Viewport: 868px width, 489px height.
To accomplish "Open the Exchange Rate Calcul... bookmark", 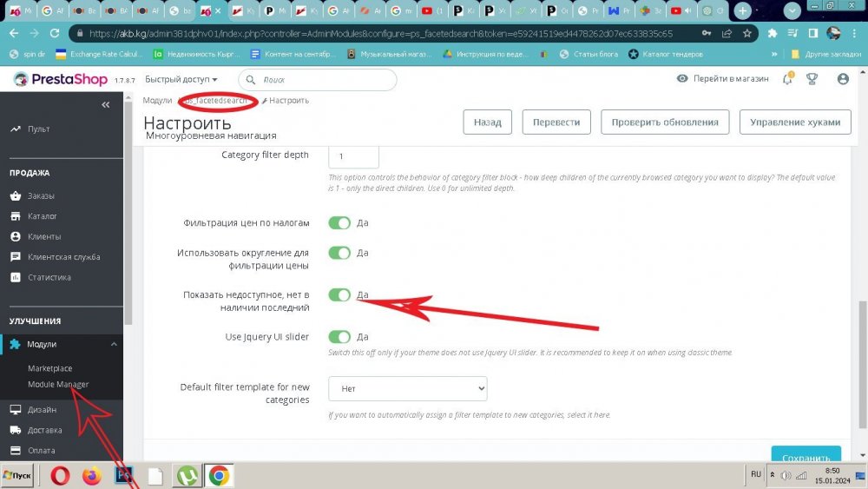I will (99, 54).
